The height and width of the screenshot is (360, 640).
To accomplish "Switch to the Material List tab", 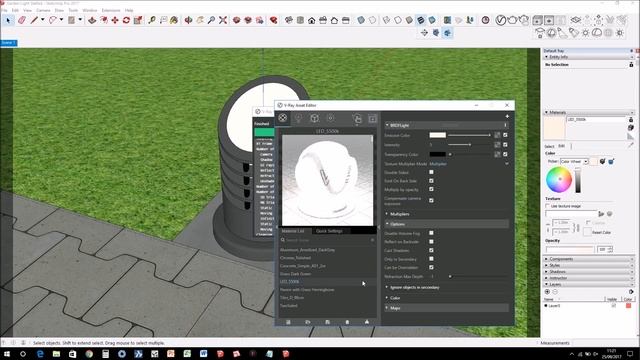I will click(293, 231).
